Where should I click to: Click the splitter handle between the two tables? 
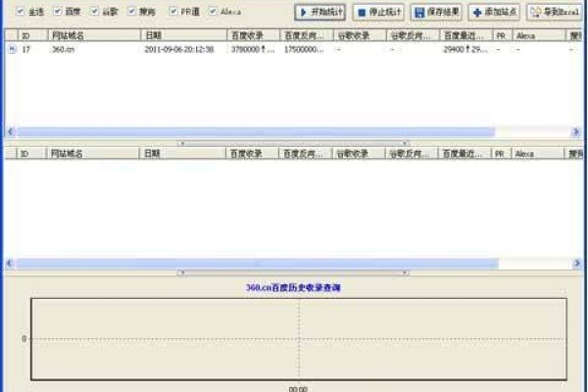coord(293,143)
